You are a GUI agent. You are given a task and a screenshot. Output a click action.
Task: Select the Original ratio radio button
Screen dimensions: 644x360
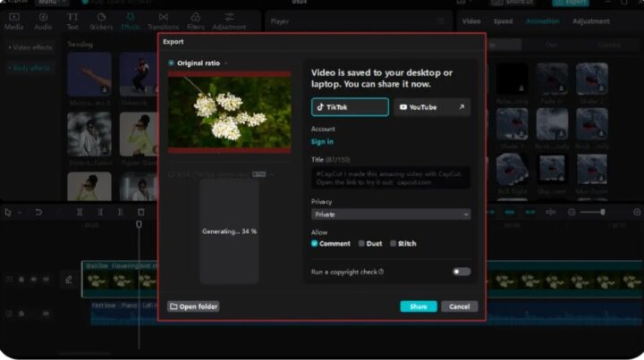point(172,63)
